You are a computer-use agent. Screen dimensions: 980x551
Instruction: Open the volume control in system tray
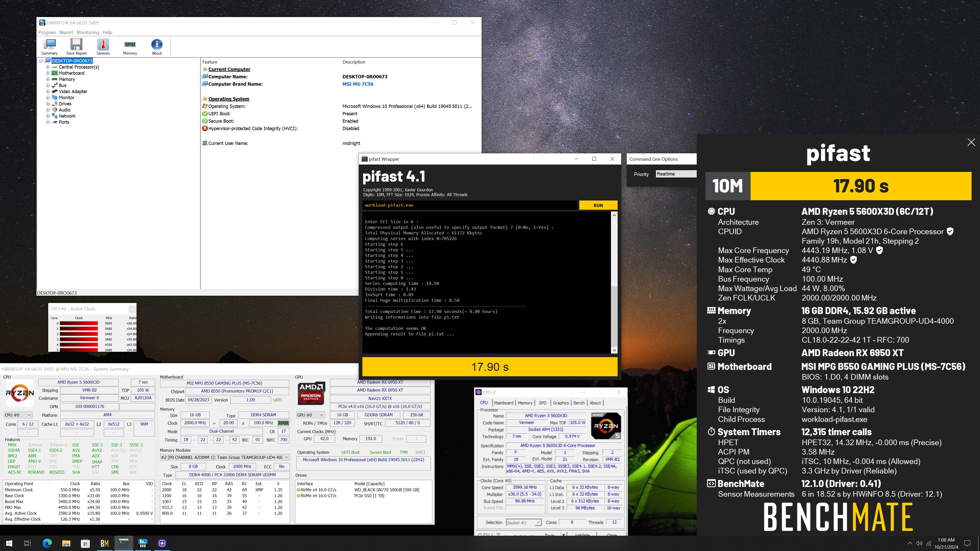(919, 543)
